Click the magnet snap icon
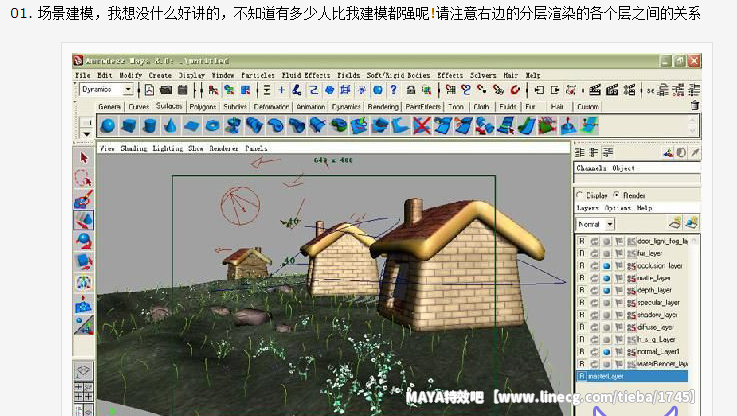 pos(515,89)
